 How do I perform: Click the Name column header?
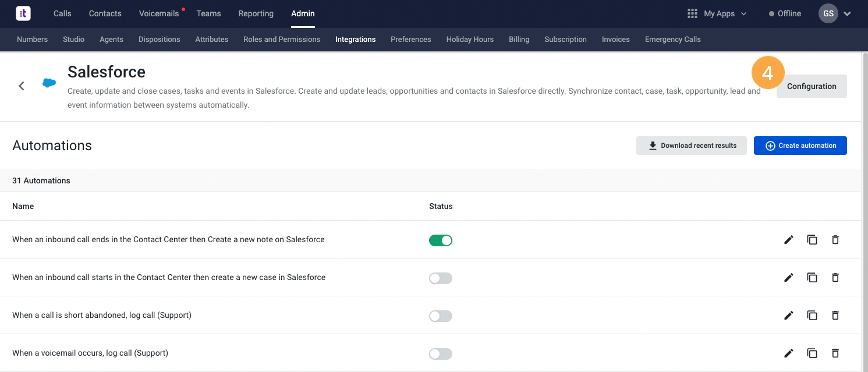pyautogui.click(x=23, y=206)
